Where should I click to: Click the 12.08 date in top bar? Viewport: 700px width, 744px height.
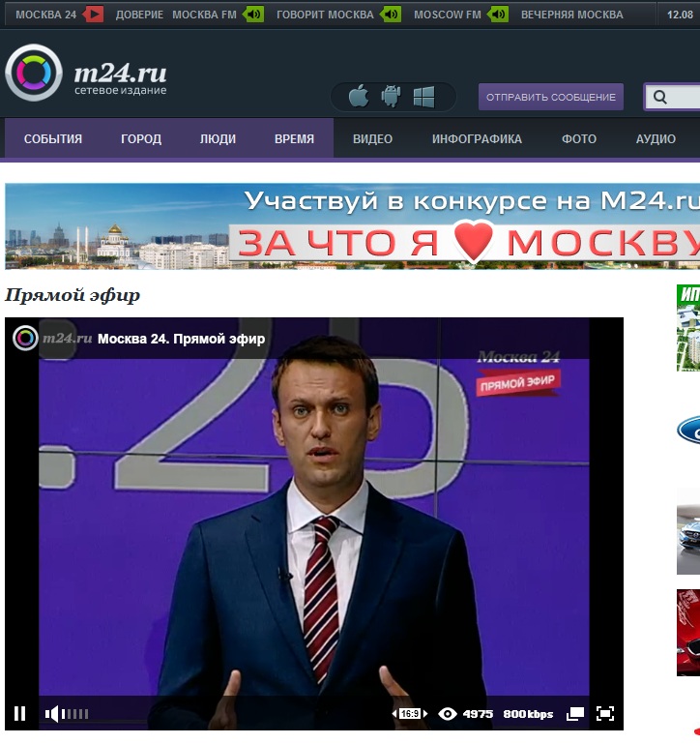point(680,15)
